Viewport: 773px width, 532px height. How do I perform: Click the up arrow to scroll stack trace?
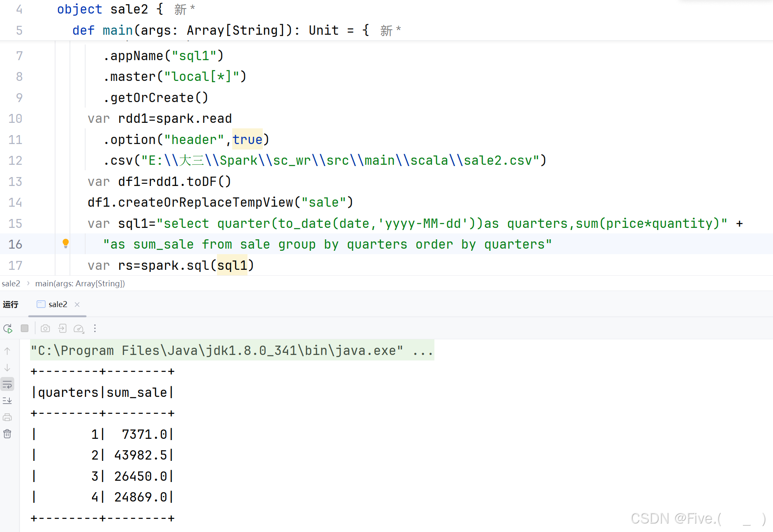pyautogui.click(x=7, y=351)
